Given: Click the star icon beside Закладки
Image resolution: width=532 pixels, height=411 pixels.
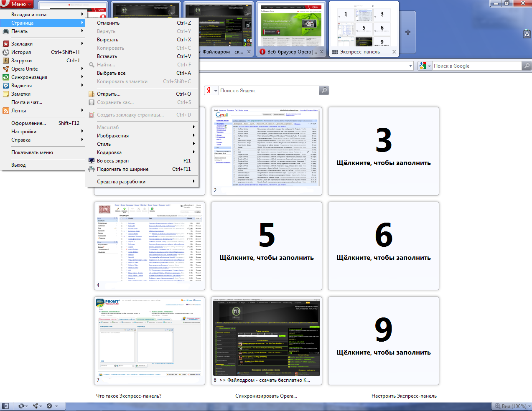Looking at the screenshot, I should pyautogui.click(x=6, y=44).
